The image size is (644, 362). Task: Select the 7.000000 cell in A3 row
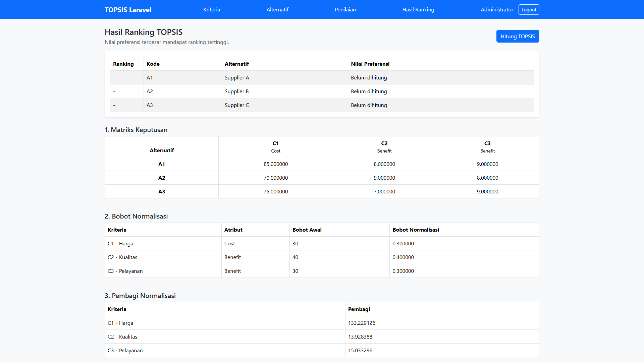(384, 191)
